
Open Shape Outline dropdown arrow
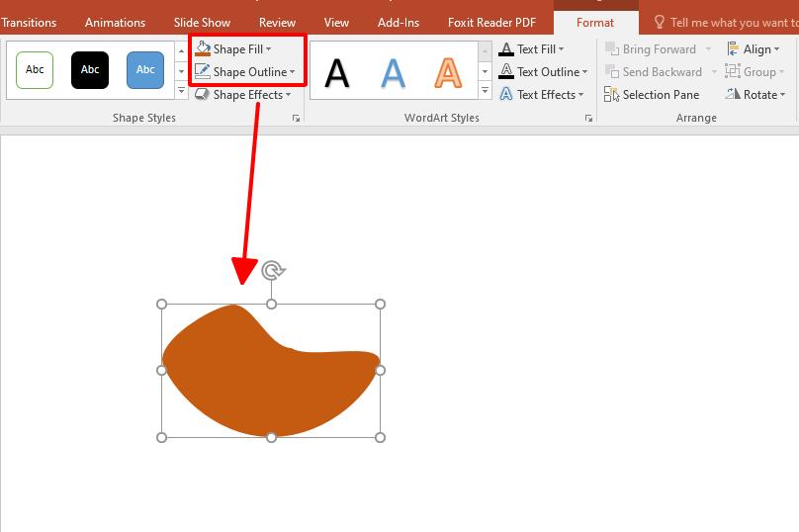click(x=293, y=72)
